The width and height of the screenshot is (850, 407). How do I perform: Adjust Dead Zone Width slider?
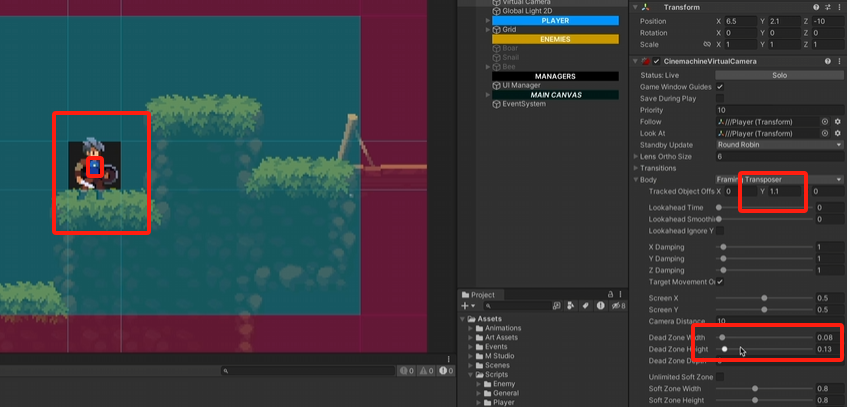point(764,338)
